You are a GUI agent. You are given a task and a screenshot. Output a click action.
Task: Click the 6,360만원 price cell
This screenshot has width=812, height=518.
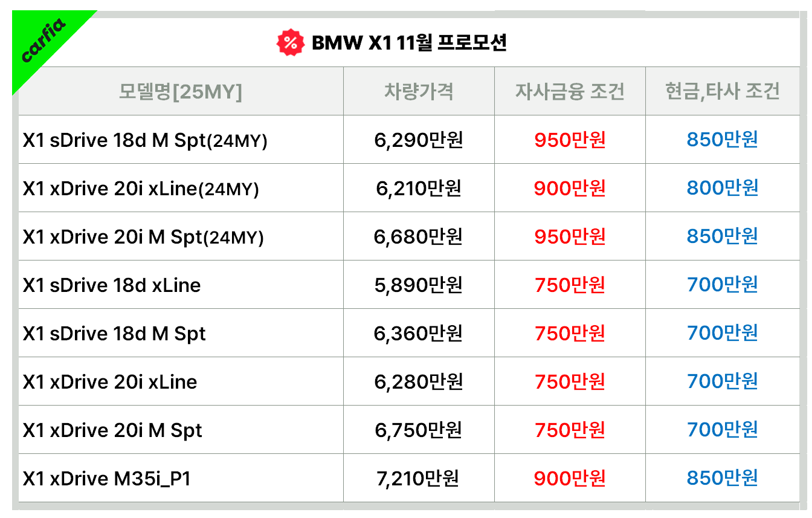(418, 334)
